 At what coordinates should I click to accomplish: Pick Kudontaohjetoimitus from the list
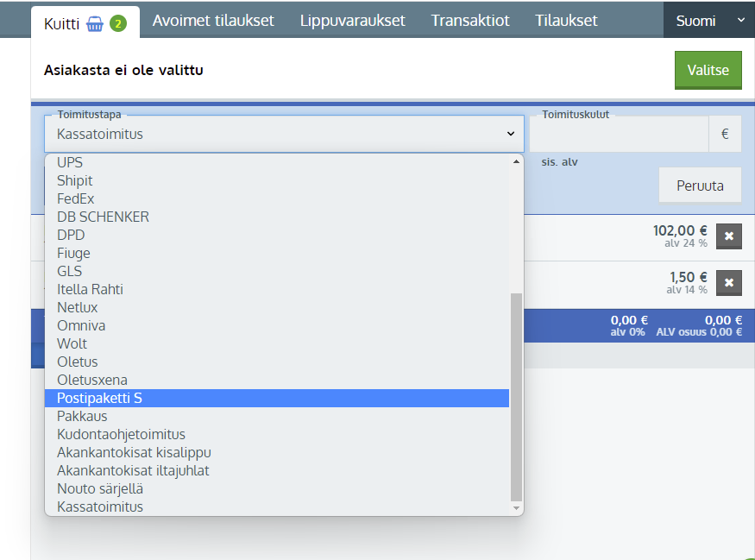(277, 434)
